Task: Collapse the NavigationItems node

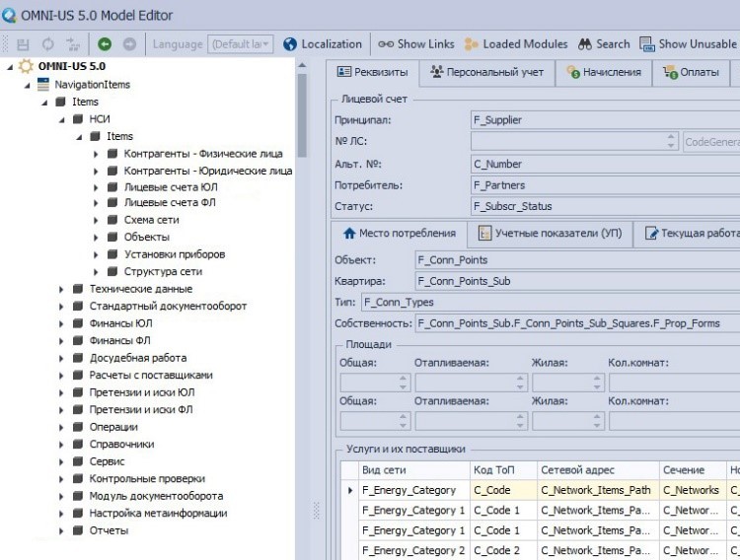Action: click(x=28, y=86)
